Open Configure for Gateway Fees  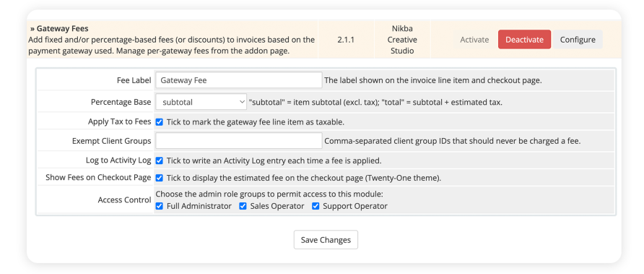[x=578, y=40]
